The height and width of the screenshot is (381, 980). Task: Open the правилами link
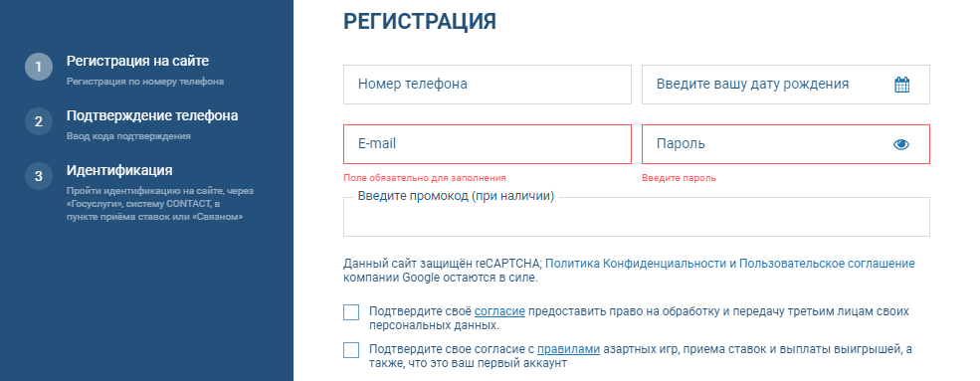click(x=569, y=349)
